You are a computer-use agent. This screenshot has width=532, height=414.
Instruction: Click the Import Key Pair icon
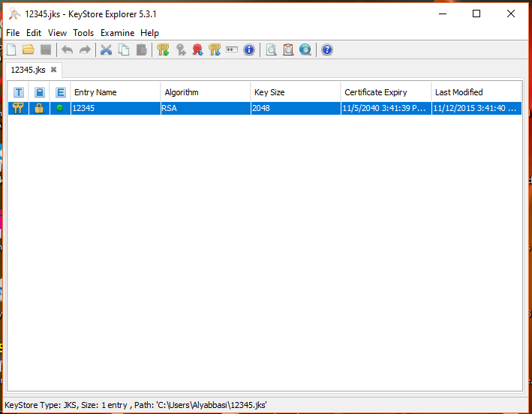point(215,49)
